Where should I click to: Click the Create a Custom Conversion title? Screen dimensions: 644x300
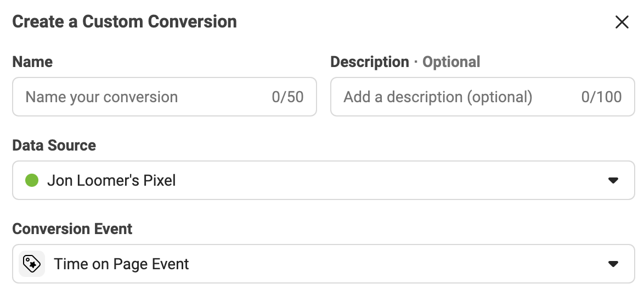[125, 21]
